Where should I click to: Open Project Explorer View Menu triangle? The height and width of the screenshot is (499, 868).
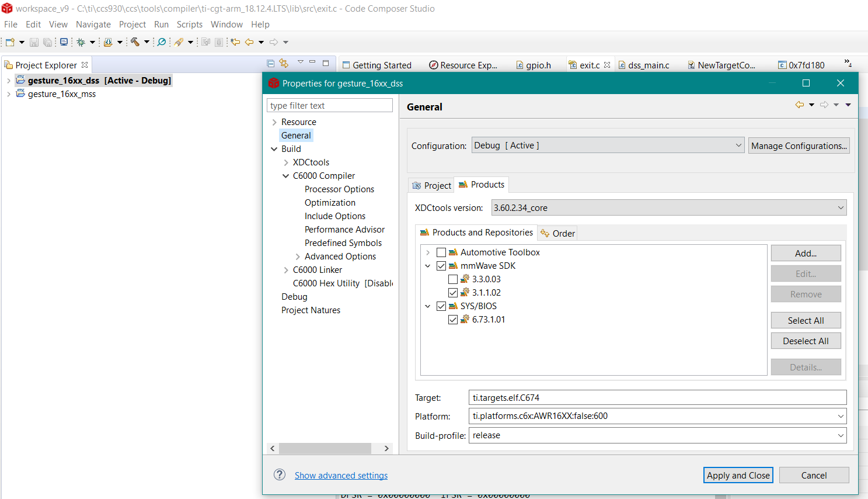click(x=301, y=62)
